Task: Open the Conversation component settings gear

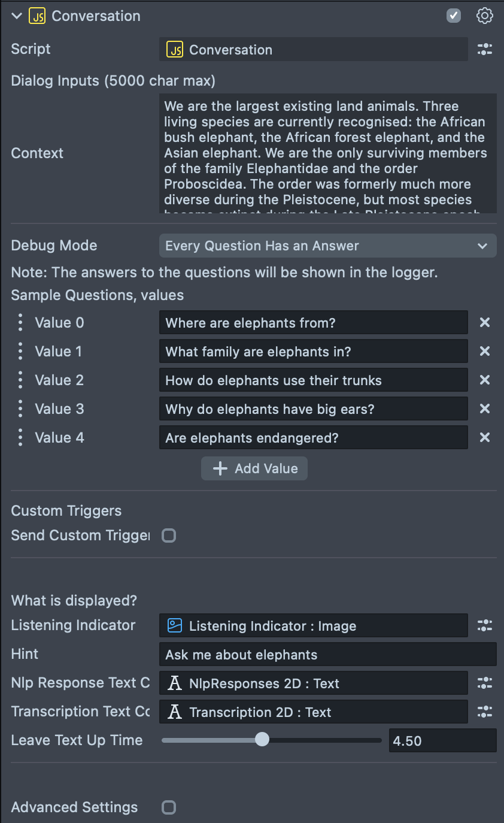Action: 484,16
